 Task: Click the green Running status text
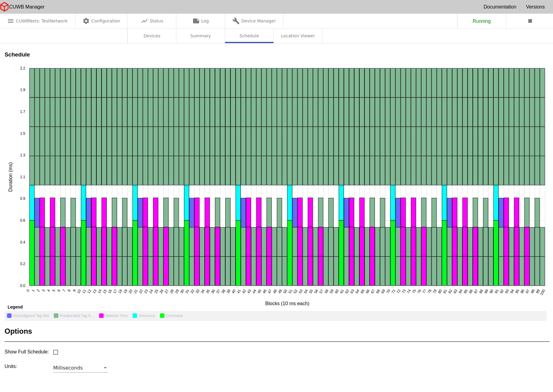tap(481, 21)
